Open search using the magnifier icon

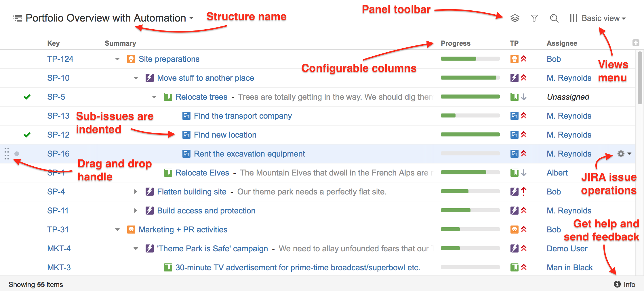[554, 18]
